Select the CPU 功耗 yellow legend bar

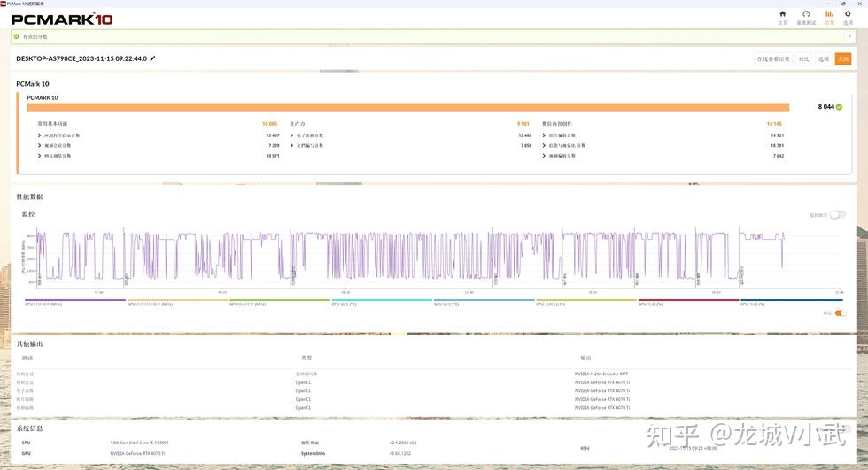point(586,302)
